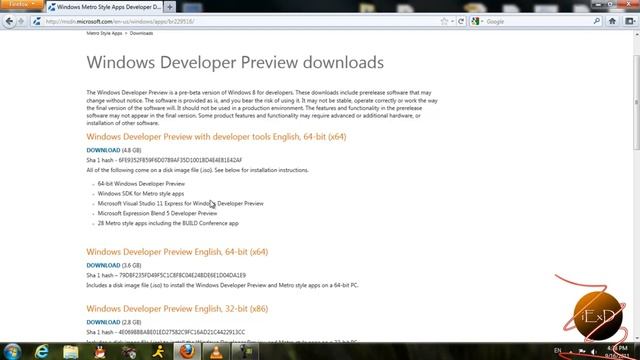Go back with the back arrow
This screenshot has height=360, width=640.
pos(9,21)
